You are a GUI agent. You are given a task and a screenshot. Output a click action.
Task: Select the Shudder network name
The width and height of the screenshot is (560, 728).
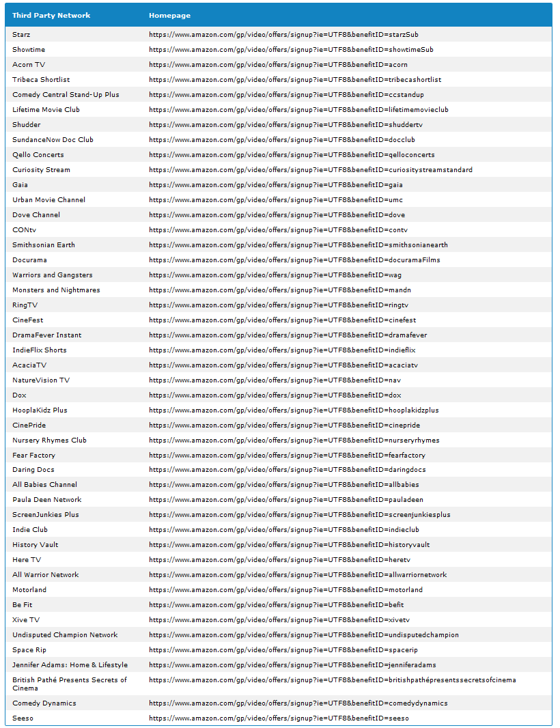click(27, 124)
